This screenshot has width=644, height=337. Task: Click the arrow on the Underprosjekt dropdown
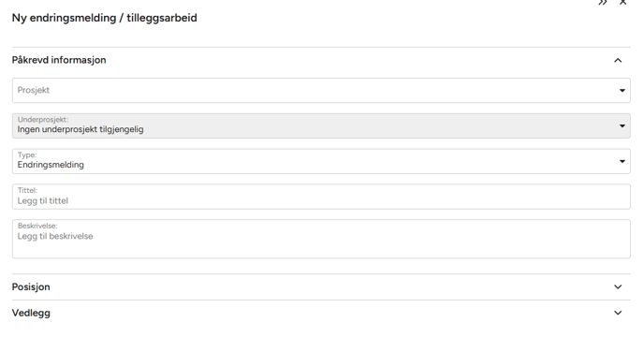pyautogui.click(x=622, y=125)
